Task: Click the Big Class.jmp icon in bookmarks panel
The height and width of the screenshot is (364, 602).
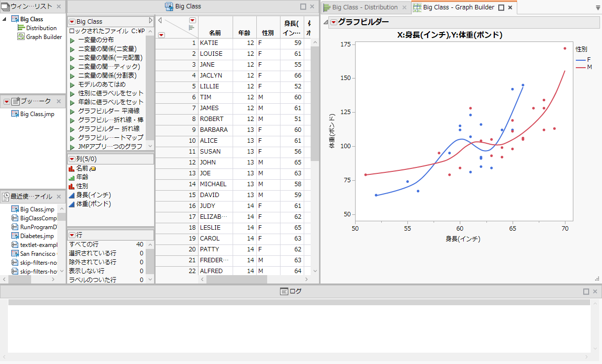Action: 15,114
